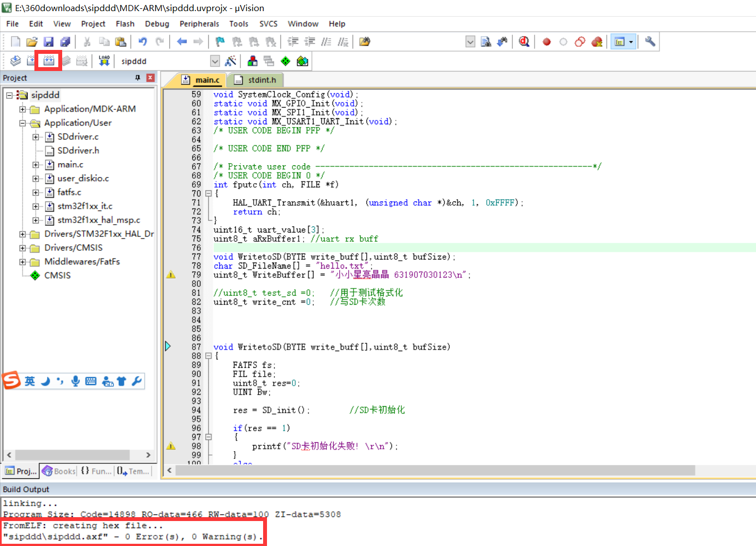This screenshot has height=546, width=756.
Task: Switch to Books panel tab
Action: coord(59,471)
